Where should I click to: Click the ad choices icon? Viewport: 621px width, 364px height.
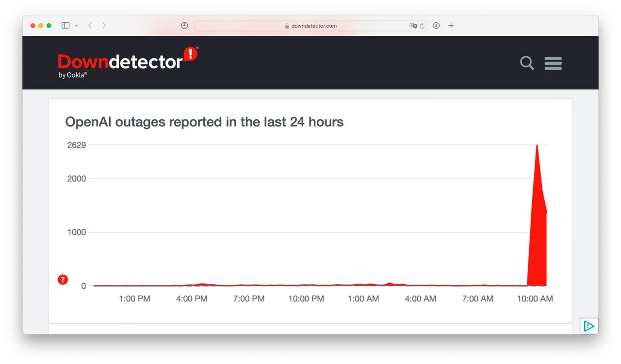point(589,326)
